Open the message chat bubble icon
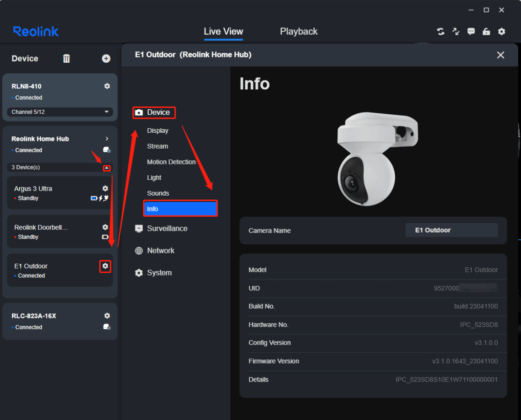The width and height of the screenshot is (521, 420). coord(471,32)
